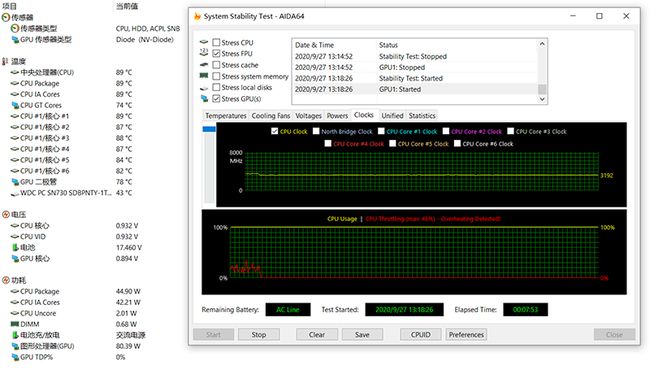
Task: Click the 当前值 column header
Action: click(127, 6)
